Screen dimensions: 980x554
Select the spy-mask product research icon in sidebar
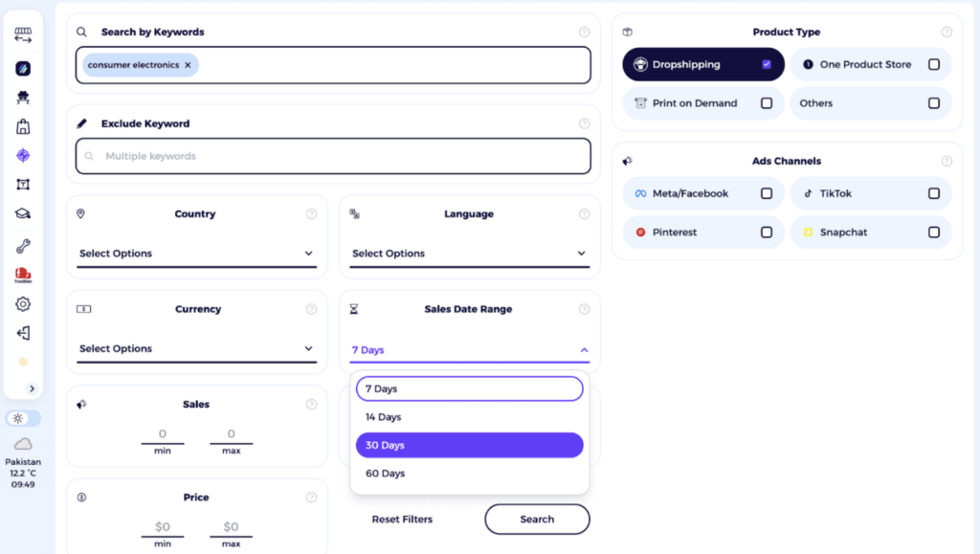(23, 97)
